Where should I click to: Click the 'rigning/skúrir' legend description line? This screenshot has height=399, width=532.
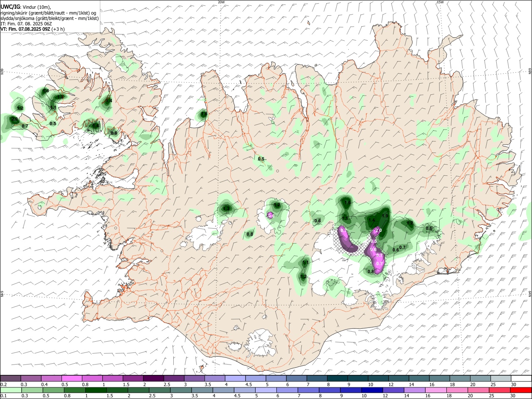[48, 13]
